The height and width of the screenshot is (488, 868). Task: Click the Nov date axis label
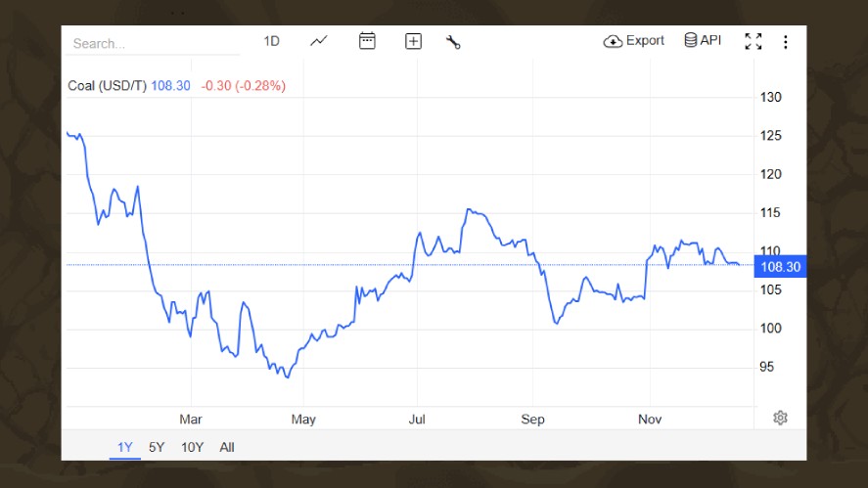[x=650, y=420]
